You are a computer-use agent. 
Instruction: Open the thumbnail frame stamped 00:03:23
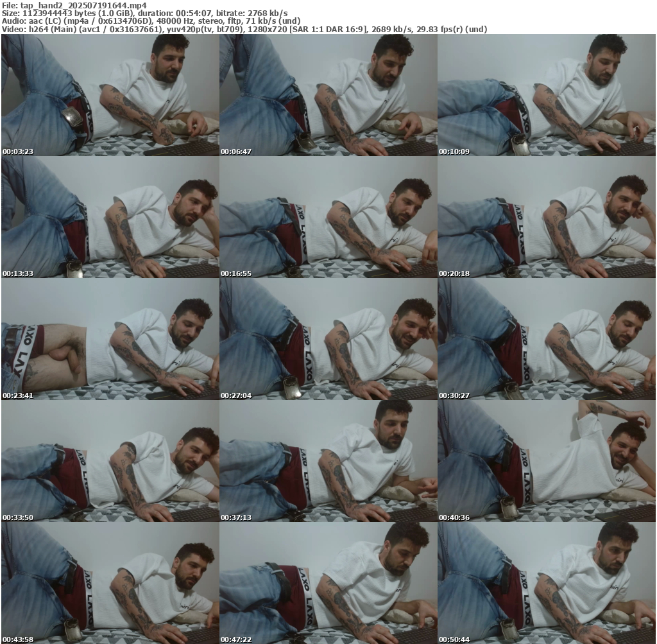[x=110, y=95]
